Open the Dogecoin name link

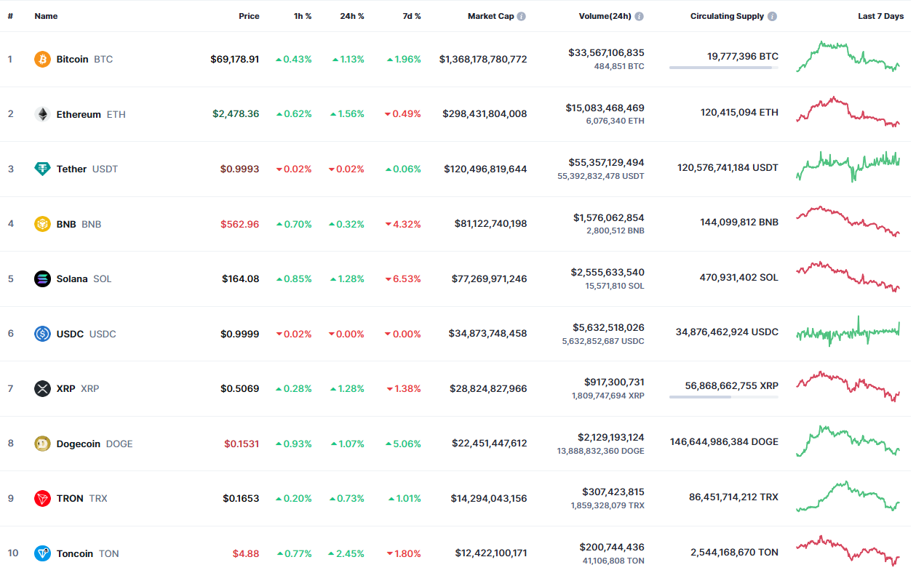point(79,444)
